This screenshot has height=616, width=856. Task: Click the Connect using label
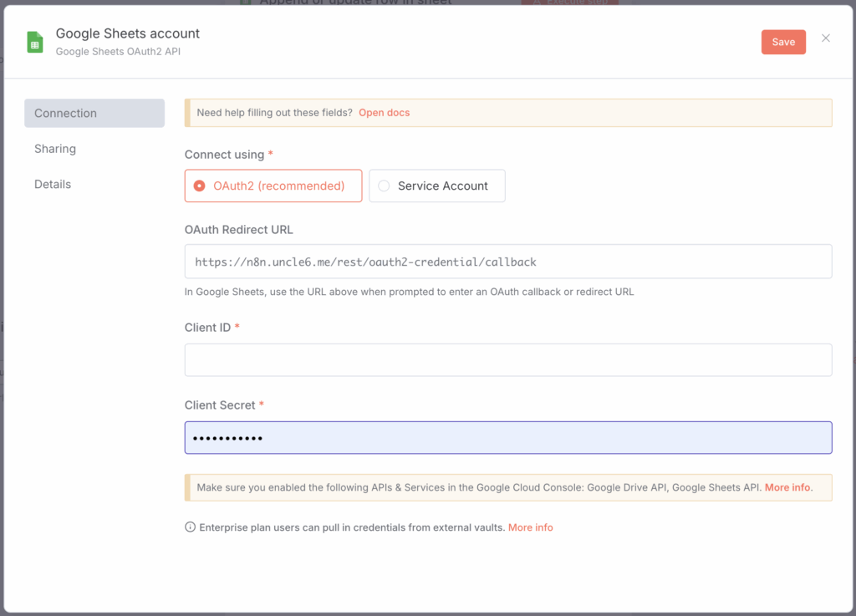click(224, 155)
